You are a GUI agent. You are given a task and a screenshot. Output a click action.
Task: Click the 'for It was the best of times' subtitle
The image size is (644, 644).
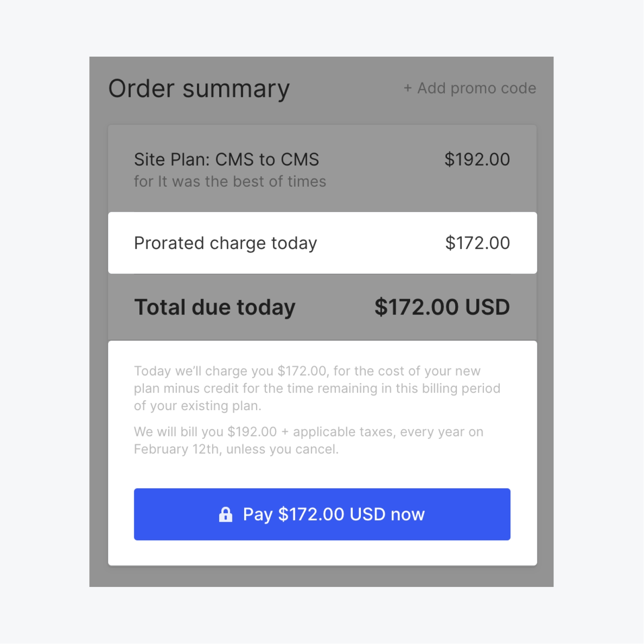[x=230, y=181]
